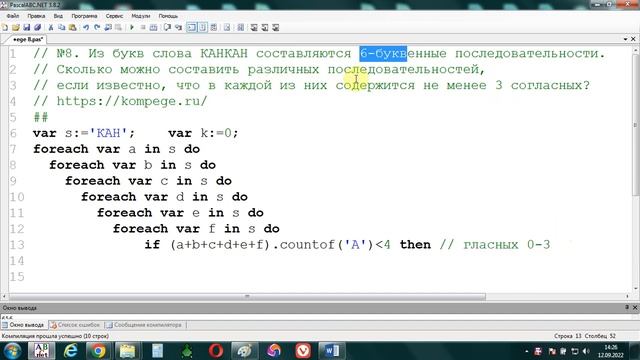Click the horizontal scrollbar of the editor
The height and width of the screenshot is (360, 640).
247,297
